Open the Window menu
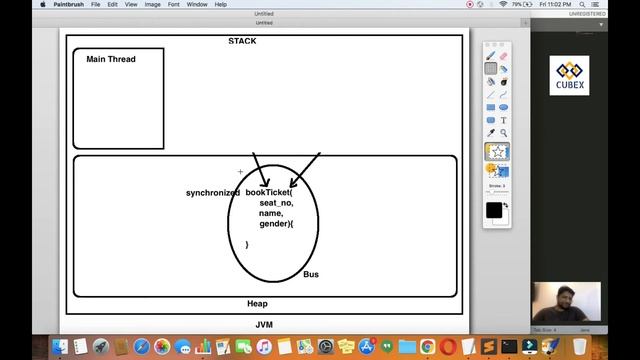This screenshot has height=360, width=640. tap(197, 4)
